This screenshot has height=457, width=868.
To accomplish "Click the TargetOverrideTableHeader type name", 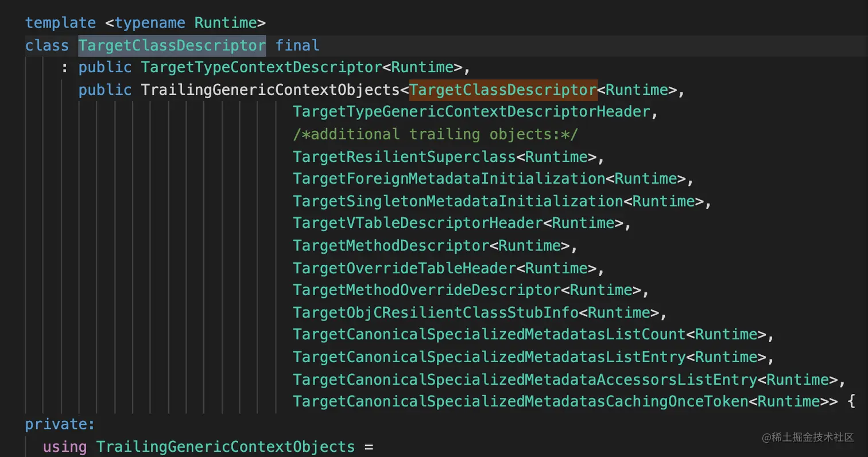I will [x=404, y=268].
